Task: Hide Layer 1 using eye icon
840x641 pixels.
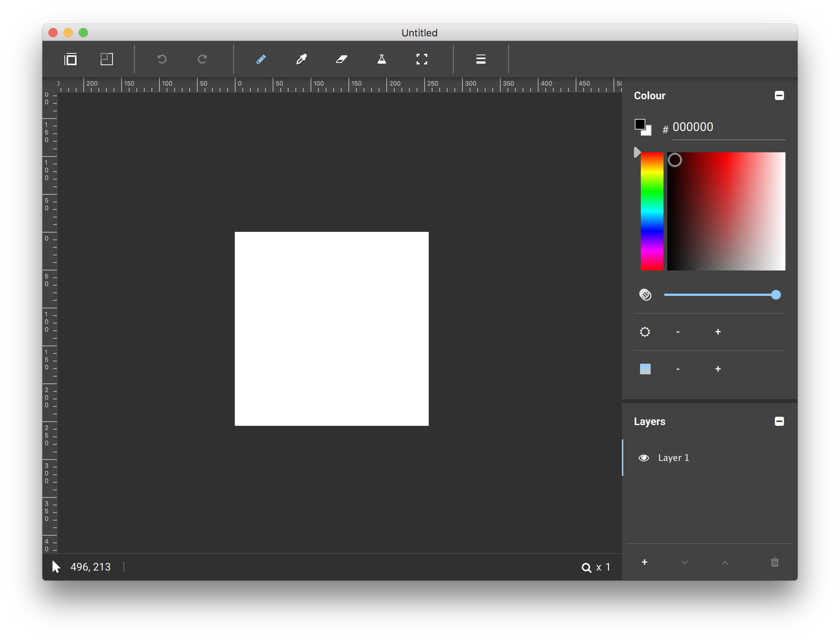Action: pos(644,458)
